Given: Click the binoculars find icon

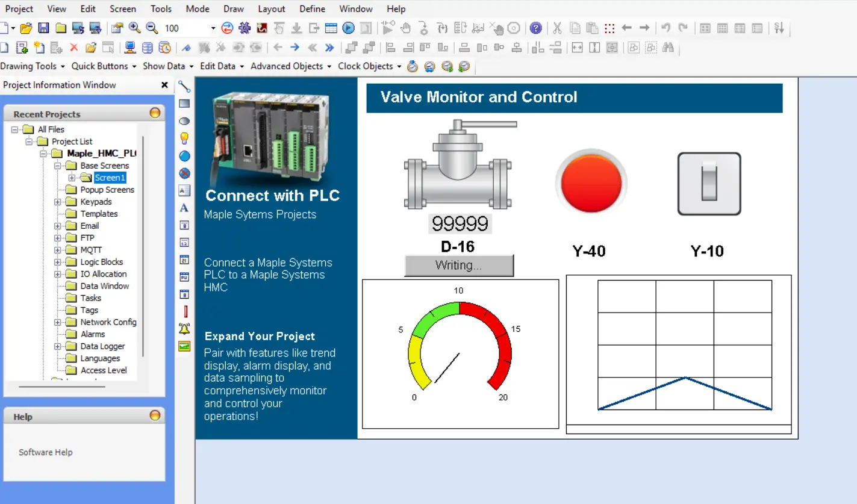Looking at the screenshot, I should pos(668,48).
